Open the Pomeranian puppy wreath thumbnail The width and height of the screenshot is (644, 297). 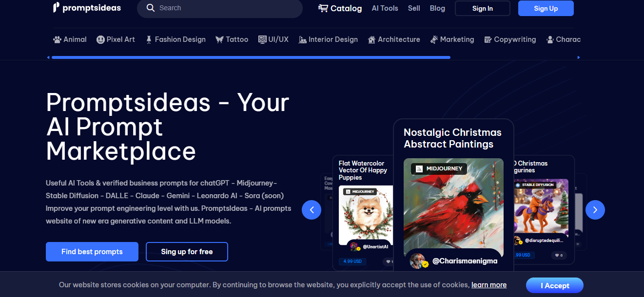[366, 214]
